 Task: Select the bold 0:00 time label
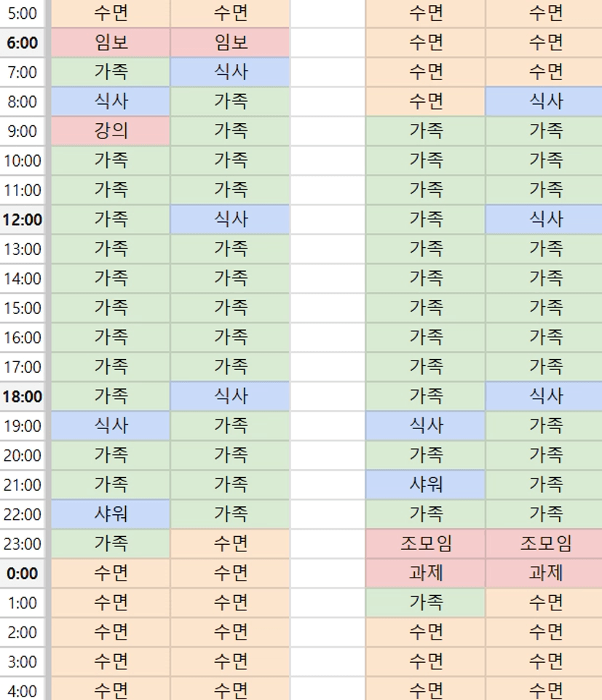tap(23, 573)
